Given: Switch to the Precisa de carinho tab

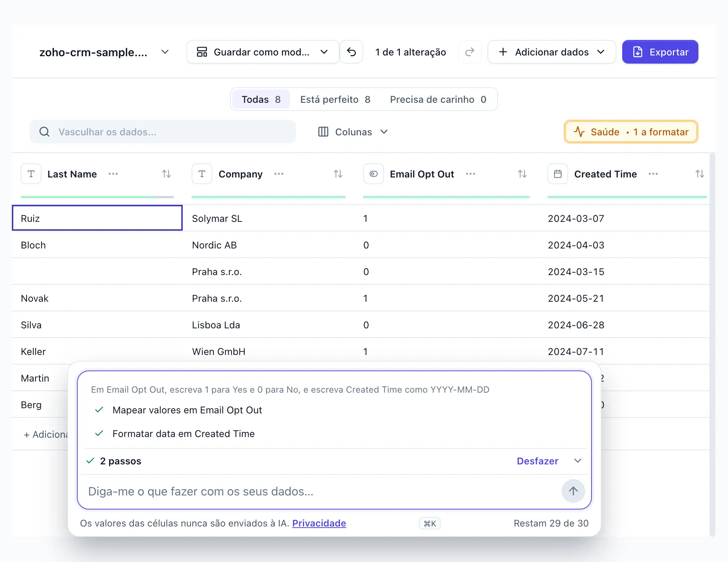Looking at the screenshot, I should (x=438, y=99).
